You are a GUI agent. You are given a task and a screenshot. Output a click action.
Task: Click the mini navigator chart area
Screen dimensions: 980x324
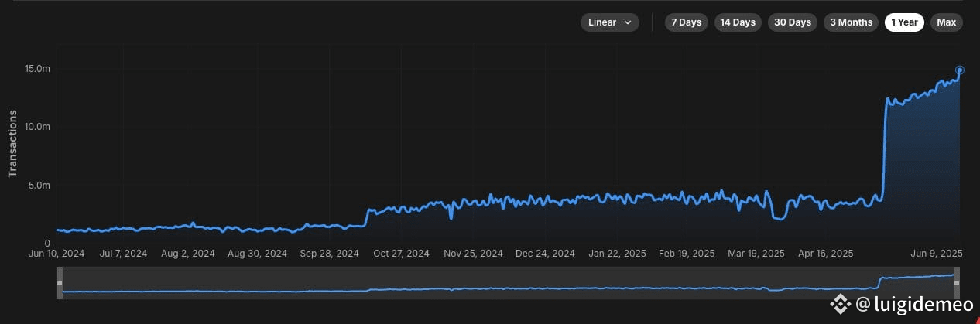[x=508, y=284]
